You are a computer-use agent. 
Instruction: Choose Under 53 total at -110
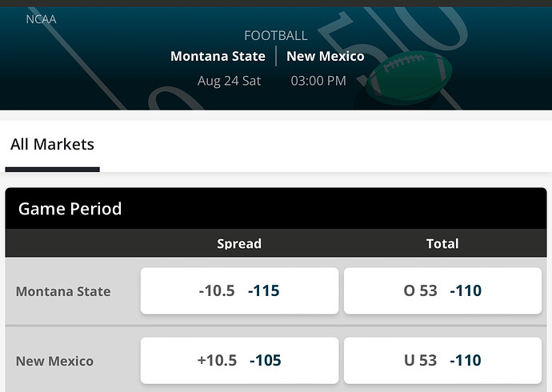point(442,360)
